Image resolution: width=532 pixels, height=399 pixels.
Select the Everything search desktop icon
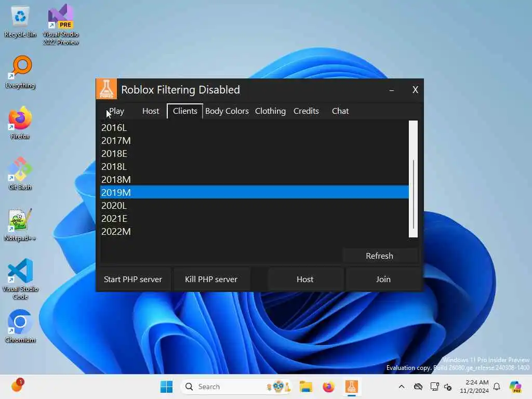[x=20, y=72]
